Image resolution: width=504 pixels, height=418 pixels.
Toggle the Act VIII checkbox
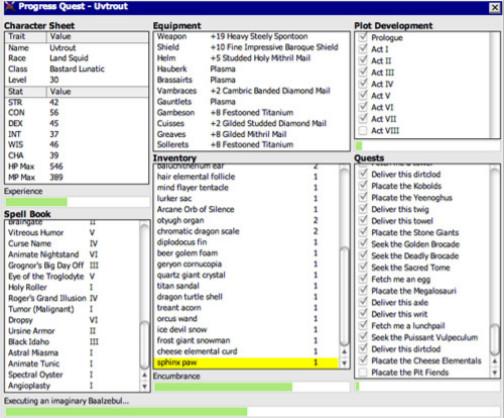363,130
